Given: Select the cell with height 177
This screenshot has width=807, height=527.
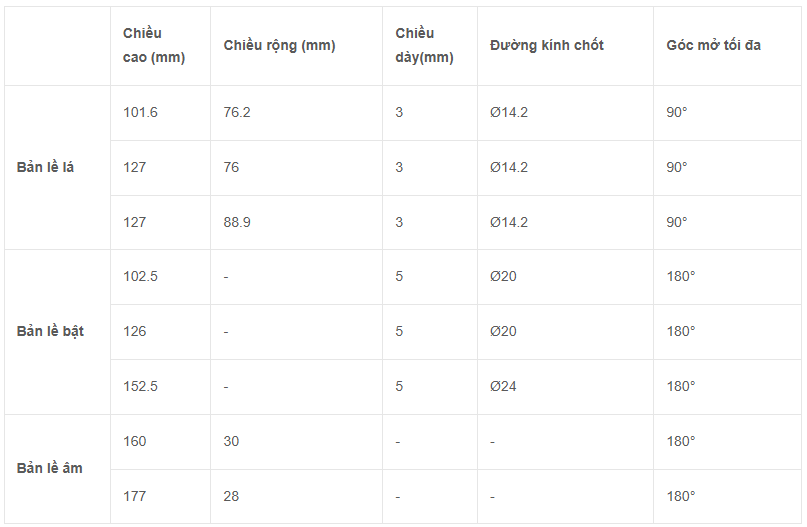Looking at the screenshot, I should click(160, 497).
